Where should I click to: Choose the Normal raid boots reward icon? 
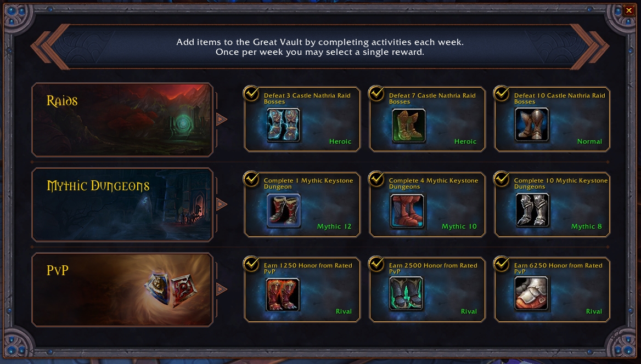pyautogui.click(x=531, y=124)
